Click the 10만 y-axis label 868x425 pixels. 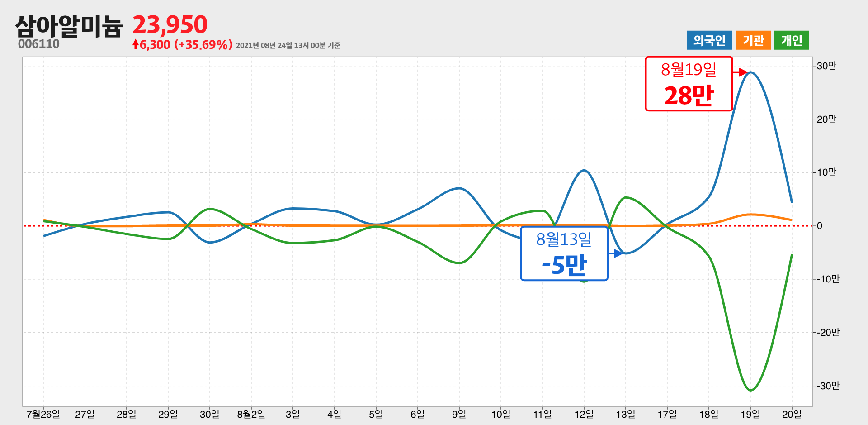826,172
